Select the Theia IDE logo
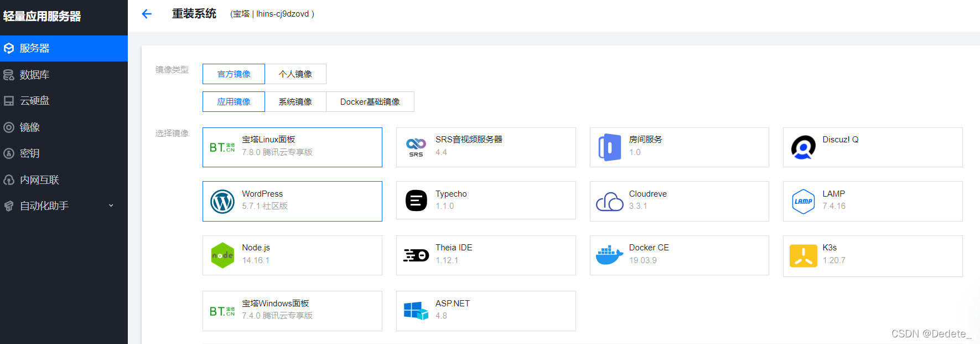Image resolution: width=980 pixels, height=344 pixels. point(416,255)
